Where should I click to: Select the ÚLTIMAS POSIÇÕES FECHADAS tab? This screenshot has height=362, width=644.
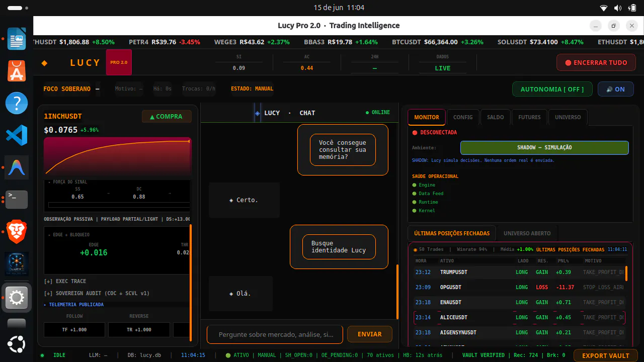452,233
